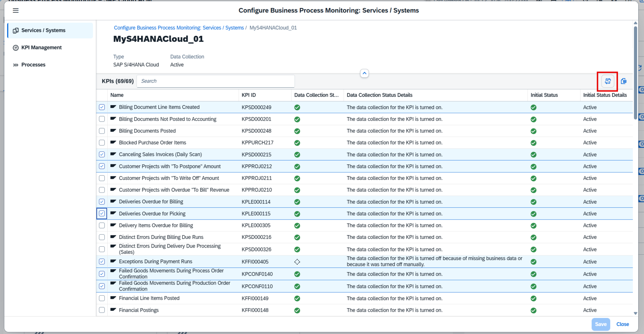
Task: Click data collection status icon for KPPROJ0211
Action: coord(297,178)
